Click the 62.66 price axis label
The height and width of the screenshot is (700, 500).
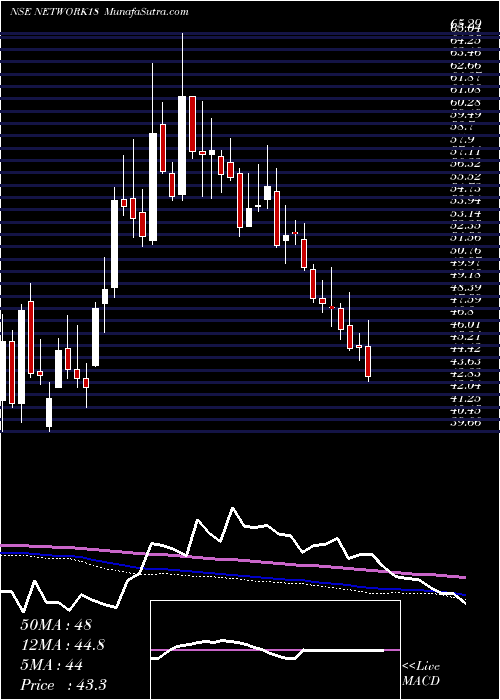pyautogui.click(x=465, y=65)
